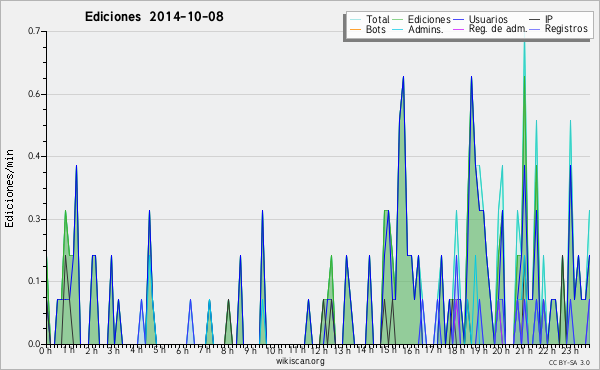Click the 'CC BY-SA 3.0' license text
Screen dimensions: 600x370
pos(569,363)
